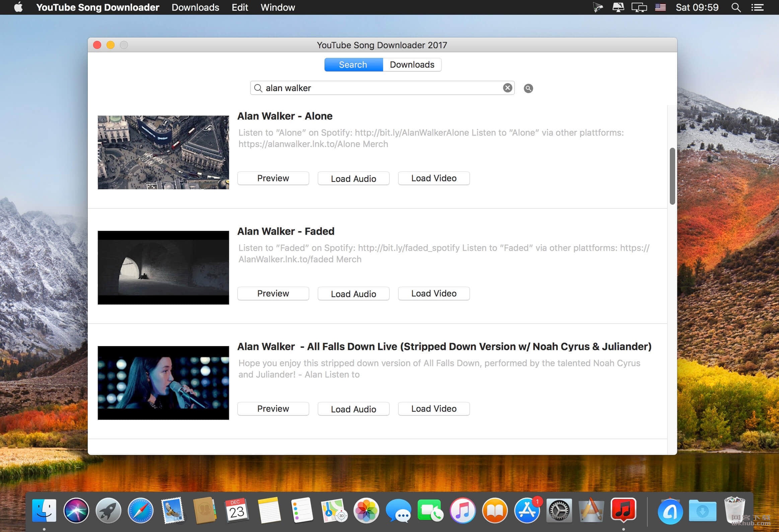
Task: Open Reminders app in the dock
Action: [302, 511]
